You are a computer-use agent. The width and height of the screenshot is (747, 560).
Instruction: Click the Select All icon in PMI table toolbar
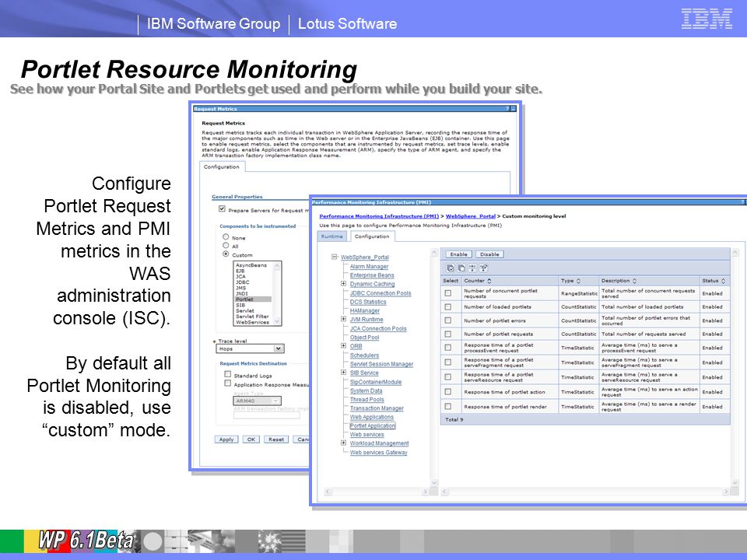(x=451, y=268)
